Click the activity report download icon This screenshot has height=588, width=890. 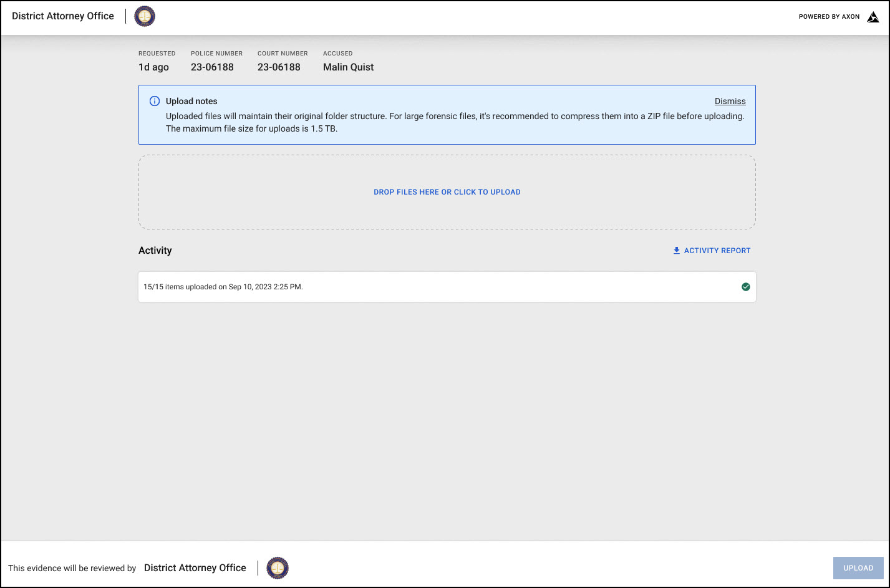coord(676,251)
